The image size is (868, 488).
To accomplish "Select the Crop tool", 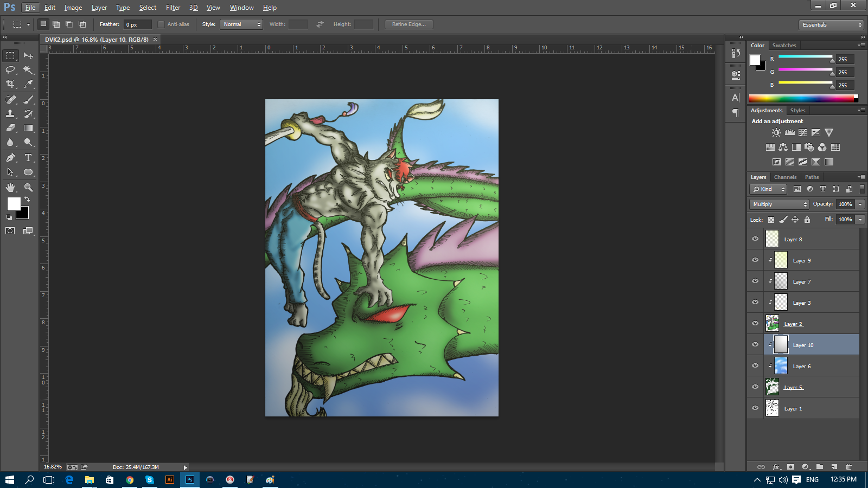I will click(x=10, y=84).
